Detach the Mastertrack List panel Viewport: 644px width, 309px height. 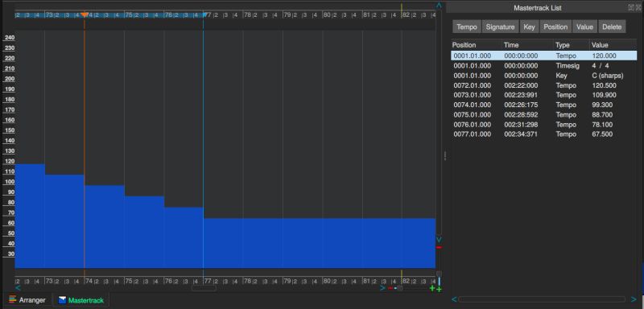pyautogui.click(x=631, y=7)
